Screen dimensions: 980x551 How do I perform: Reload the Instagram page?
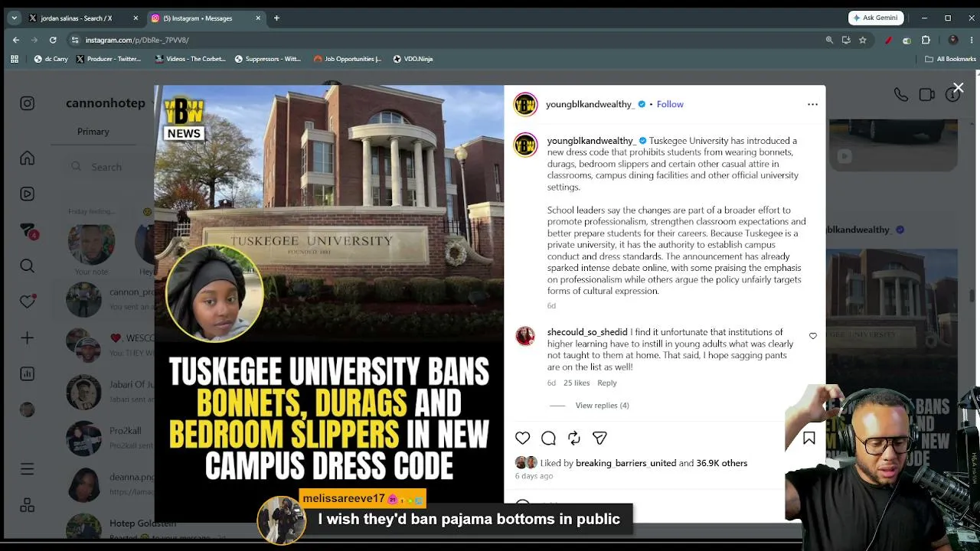pyautogui.click(x=53, y=40)
